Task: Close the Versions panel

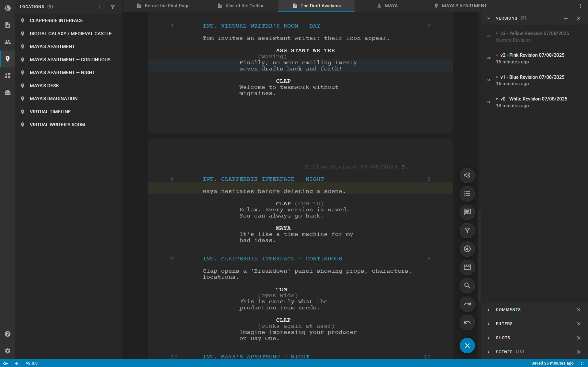Action: [x=579, y=18]
